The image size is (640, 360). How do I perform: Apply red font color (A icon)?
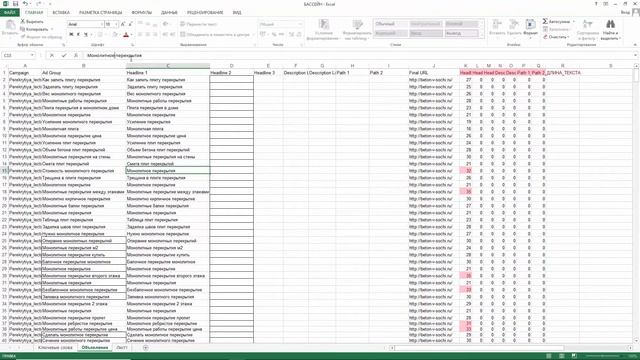pyautogui.click(x=126, y=35)
